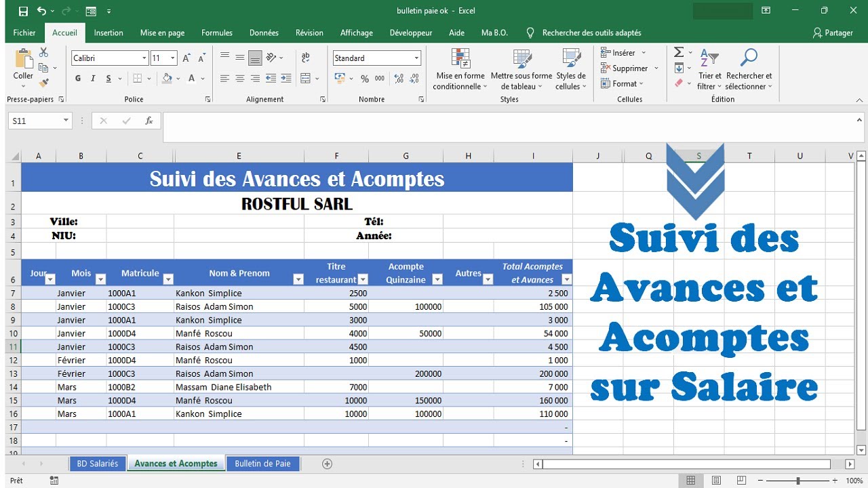Click the zoom slider in status bar

[797, 481]
